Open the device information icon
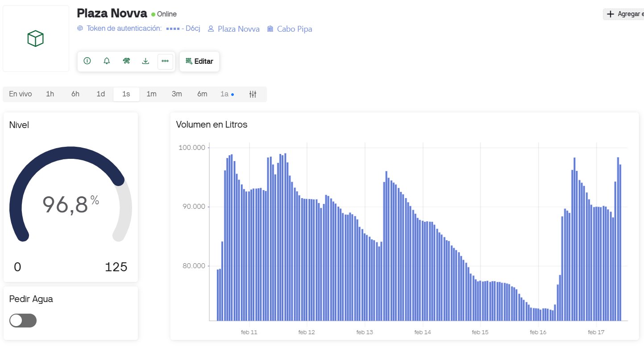 (x=87, y=61)
